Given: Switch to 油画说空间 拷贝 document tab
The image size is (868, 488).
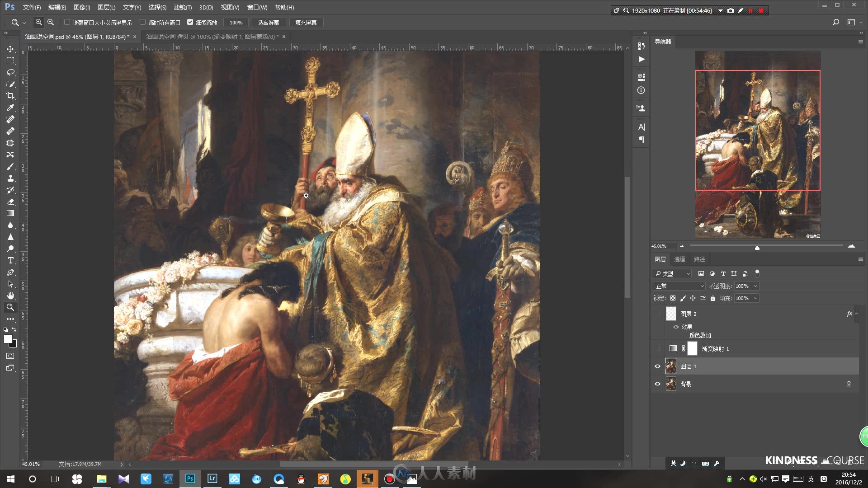Looking at the screenshot, I should tap(212, 37).
